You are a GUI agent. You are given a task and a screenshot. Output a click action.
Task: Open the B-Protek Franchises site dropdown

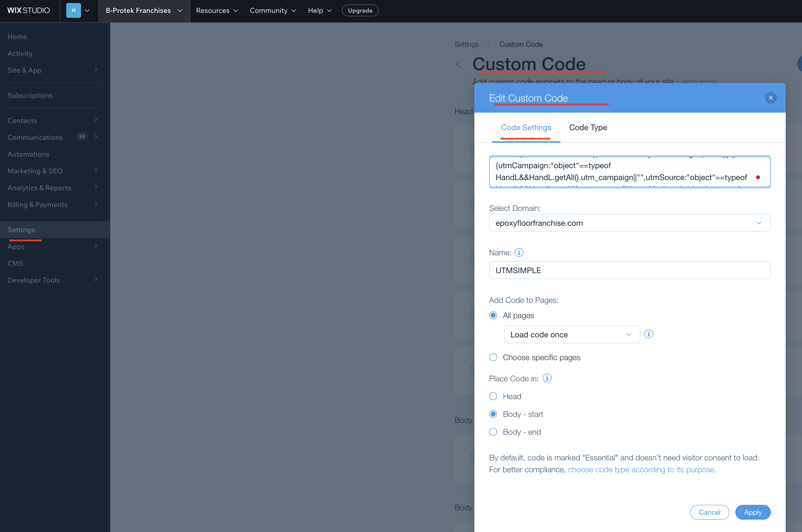click(x=144, y=11)
